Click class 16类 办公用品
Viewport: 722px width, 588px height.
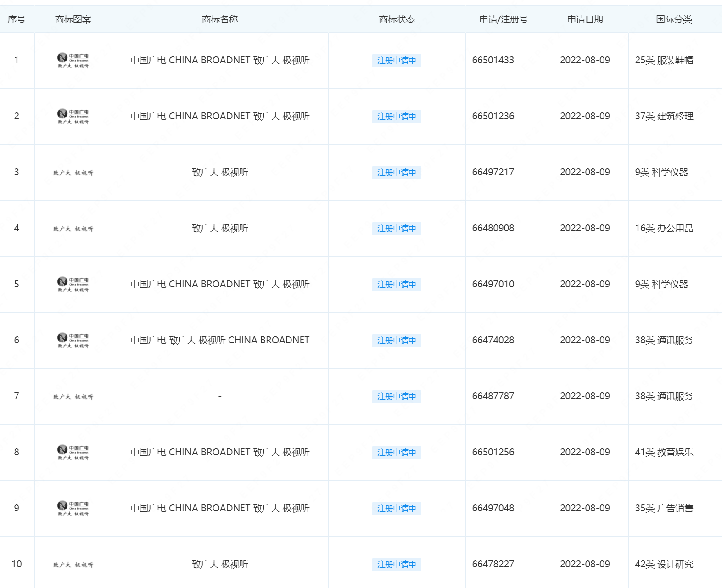pos(664,228)
